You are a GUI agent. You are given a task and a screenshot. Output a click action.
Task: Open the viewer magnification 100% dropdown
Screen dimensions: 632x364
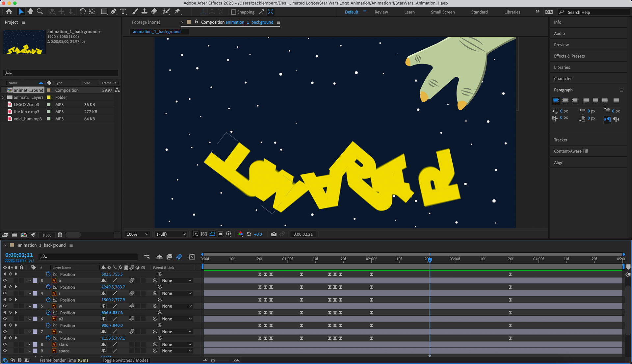[137, 234]
